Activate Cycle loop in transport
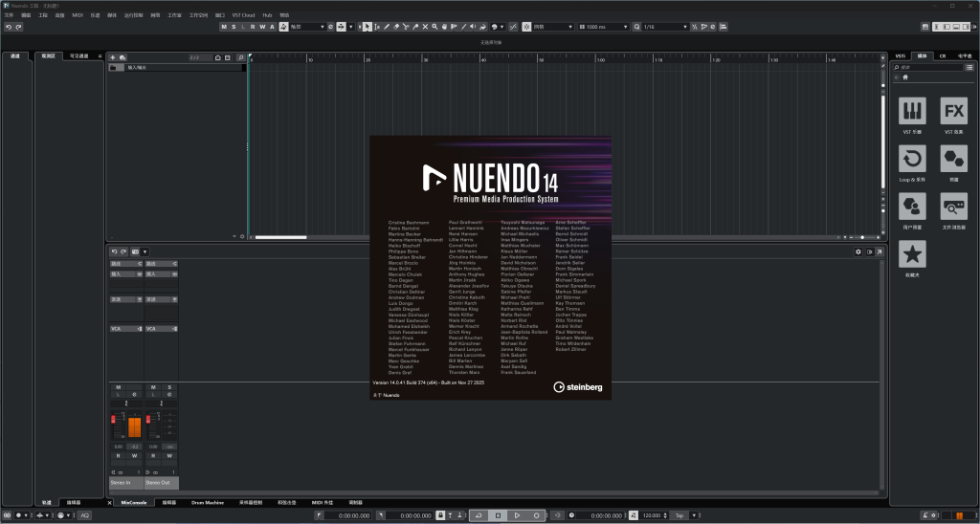 [x=479, y=515]
